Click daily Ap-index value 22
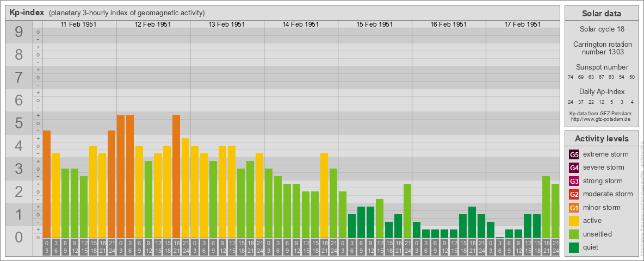 [591, 102]
